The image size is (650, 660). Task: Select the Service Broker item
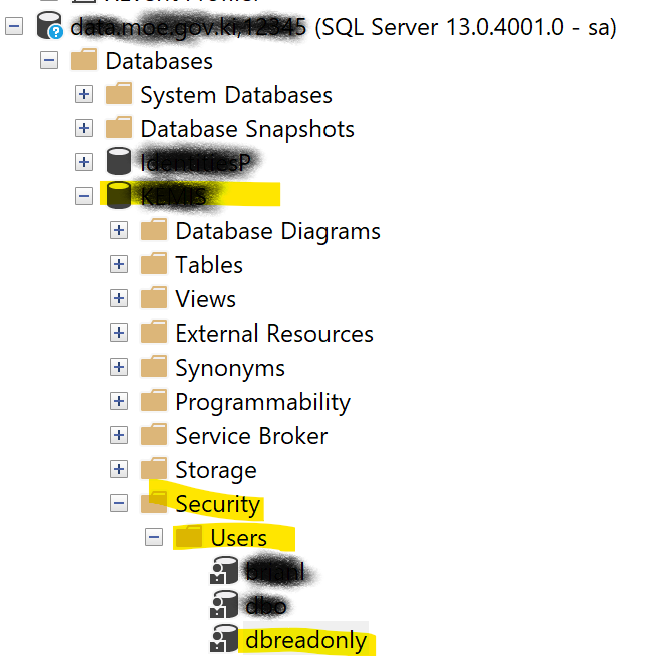(251, 436)
